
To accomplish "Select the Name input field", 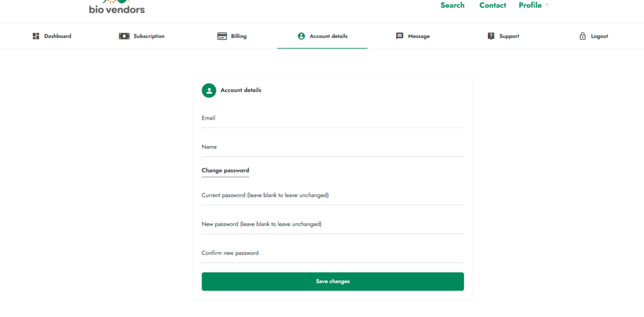I will [333, 147].
